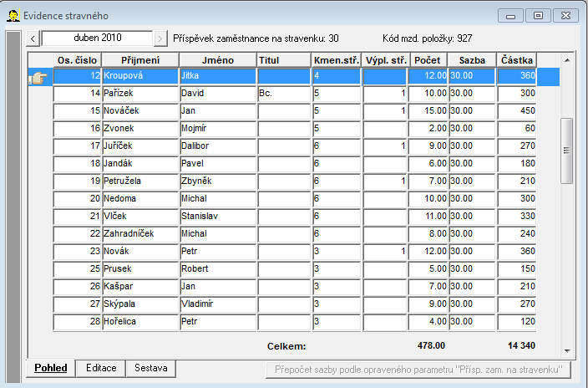Image resolution: width=588 pixels, height=388 pixels.
Task: Click the title cell 'Bc.'
Action: 284,94
